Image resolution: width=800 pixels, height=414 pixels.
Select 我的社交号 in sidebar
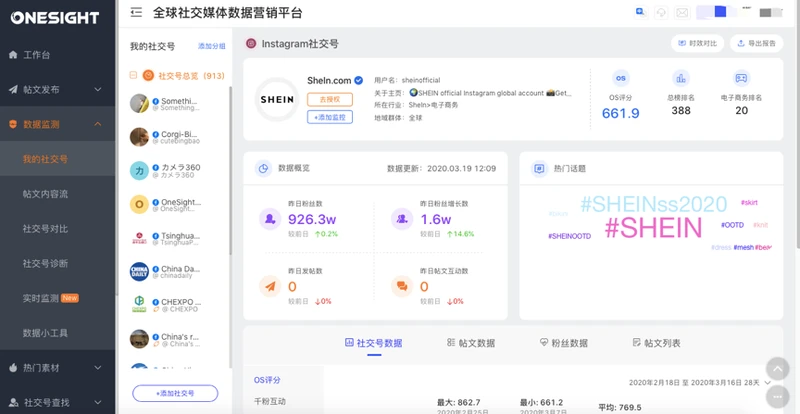click(x=58, y=159)
